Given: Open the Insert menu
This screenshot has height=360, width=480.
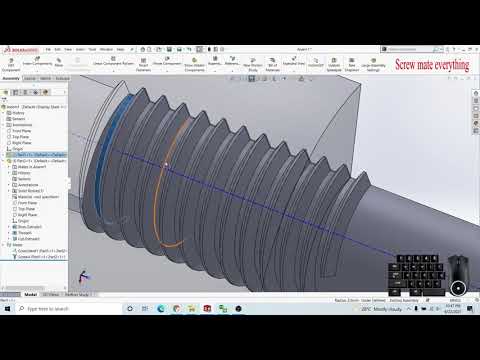Looking at the screenshot, I should (x=80, y=49).
